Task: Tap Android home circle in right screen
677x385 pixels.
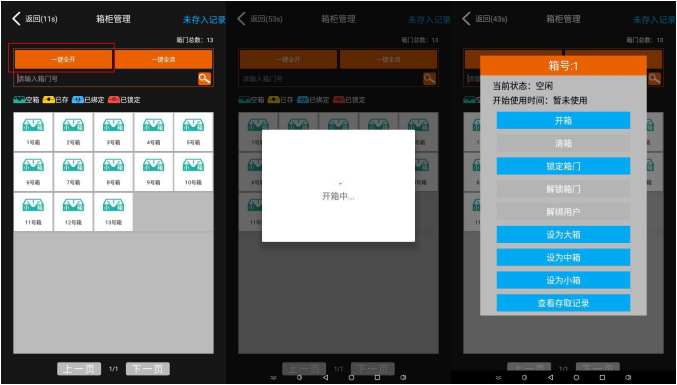Action: click(x=576, y=377)
